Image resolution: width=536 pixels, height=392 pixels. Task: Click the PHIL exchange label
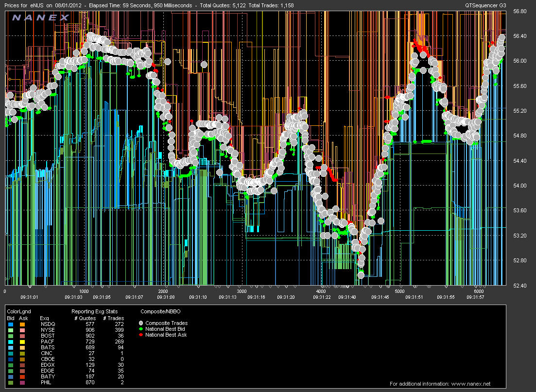click(x=46, y=382)
